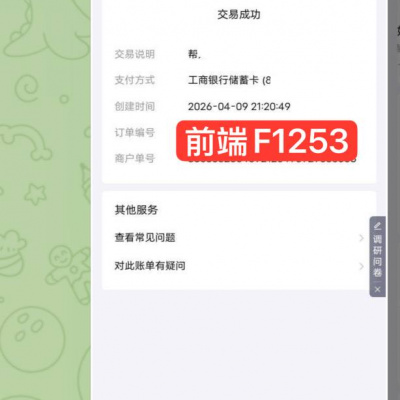Click the spiral swirl doodle on background
Viewport: 400px width, 400px height.
(x=26, y=88)
